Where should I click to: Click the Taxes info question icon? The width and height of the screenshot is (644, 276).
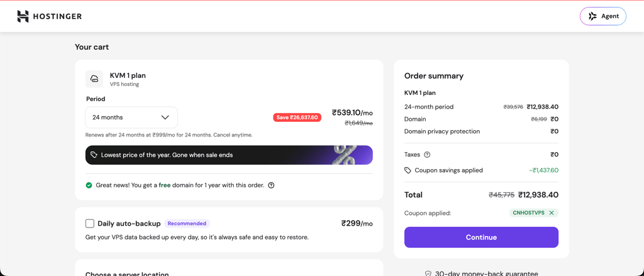coord(427,155)
